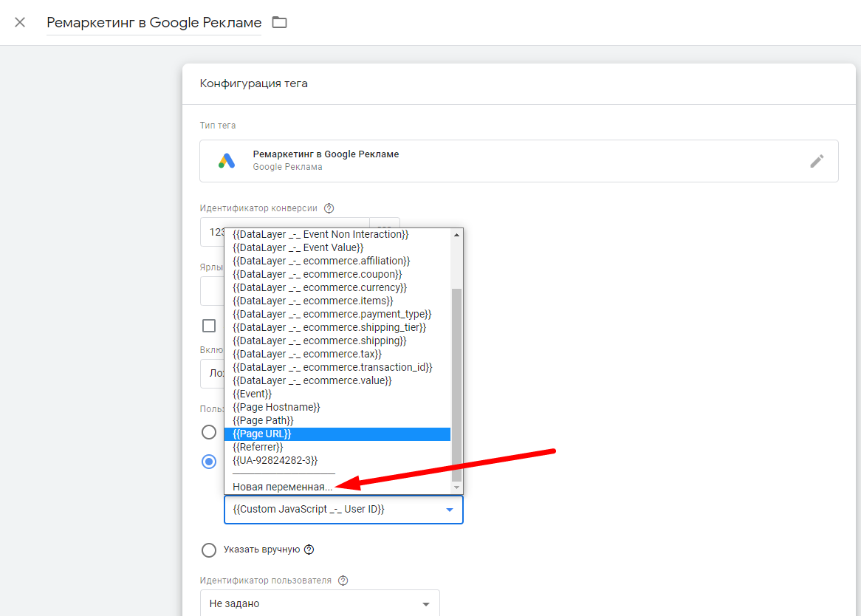Tick the checkbox below the label field
Image resolution: width=861 pixels, height=616 pixels.
click(x=209, y=326)
